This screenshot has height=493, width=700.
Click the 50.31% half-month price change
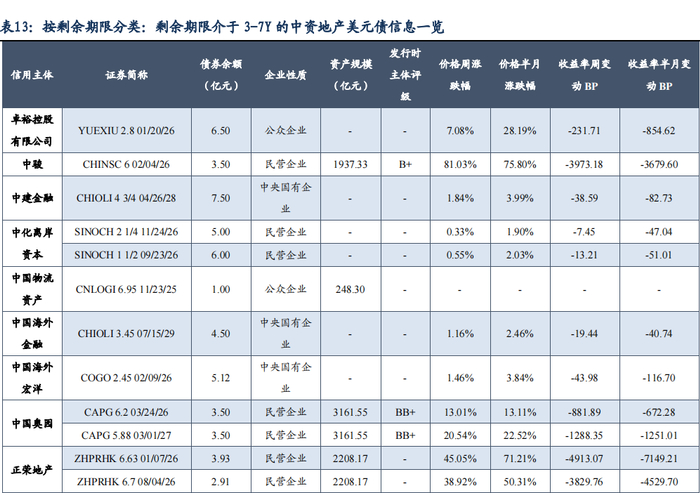pos(520,482)
